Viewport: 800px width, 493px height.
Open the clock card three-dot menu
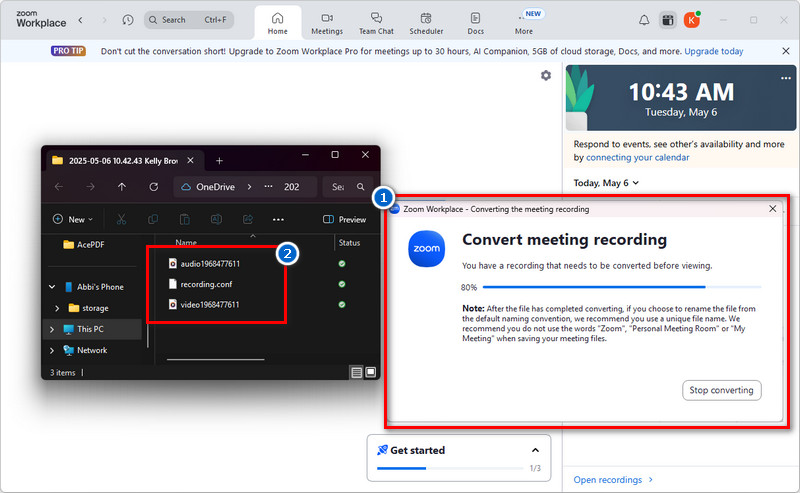click(786, 78)
